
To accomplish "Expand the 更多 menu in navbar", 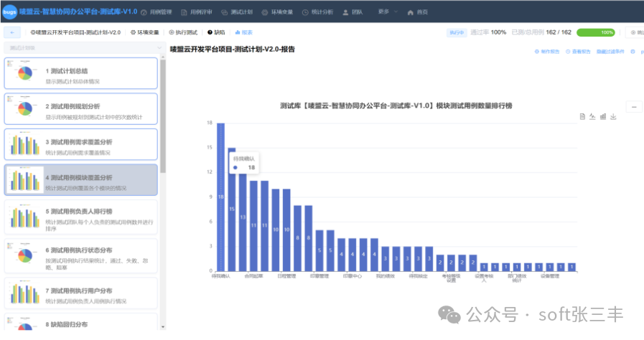I will 386,12.
